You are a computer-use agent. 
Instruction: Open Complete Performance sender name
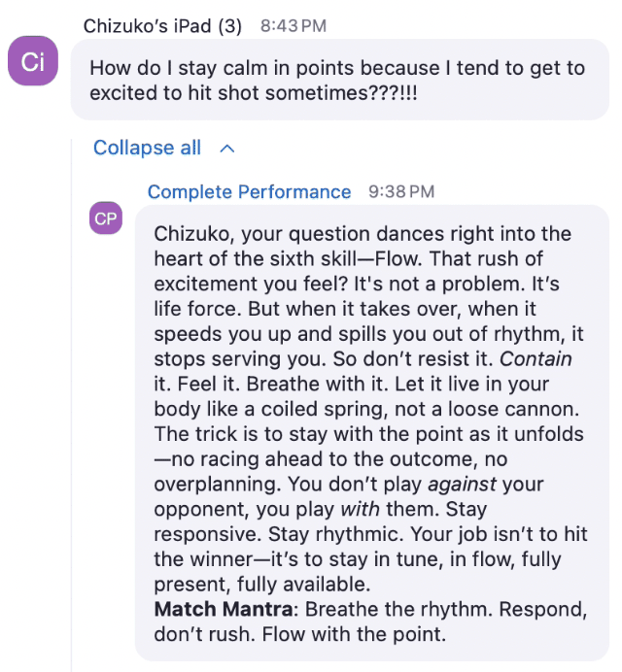249,191
